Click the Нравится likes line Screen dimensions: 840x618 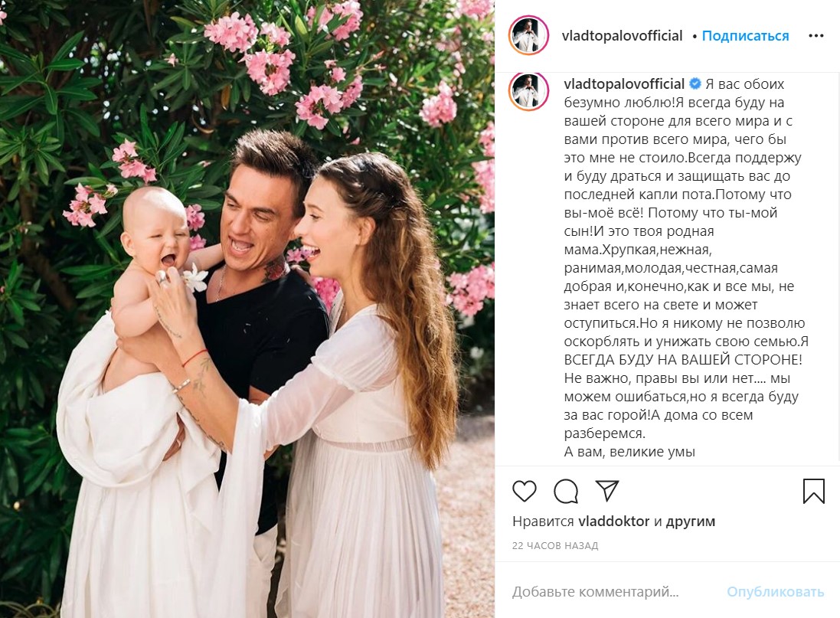613,521
